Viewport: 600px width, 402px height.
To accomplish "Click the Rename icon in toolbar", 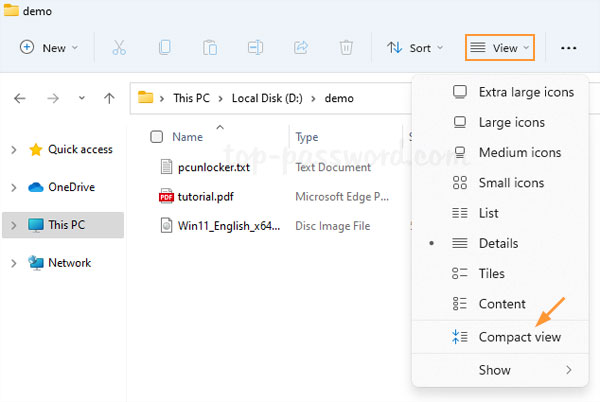I will (x=255, y=47).
